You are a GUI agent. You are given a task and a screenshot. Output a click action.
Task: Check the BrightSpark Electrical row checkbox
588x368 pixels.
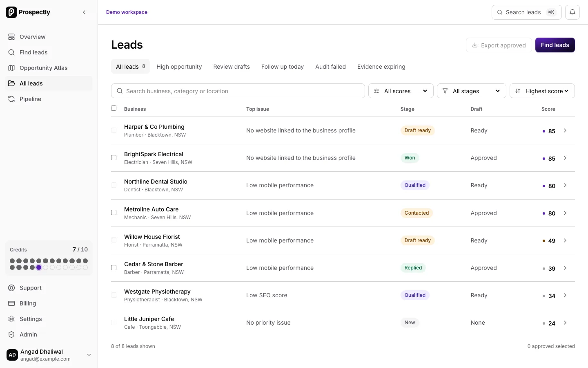[114, 158]
